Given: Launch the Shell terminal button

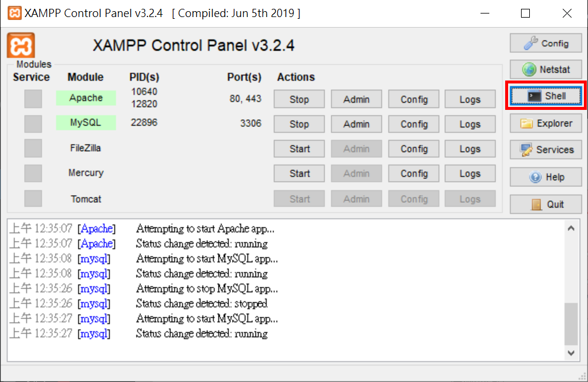Looking at the screenshot, I should [x=546, y=96].
